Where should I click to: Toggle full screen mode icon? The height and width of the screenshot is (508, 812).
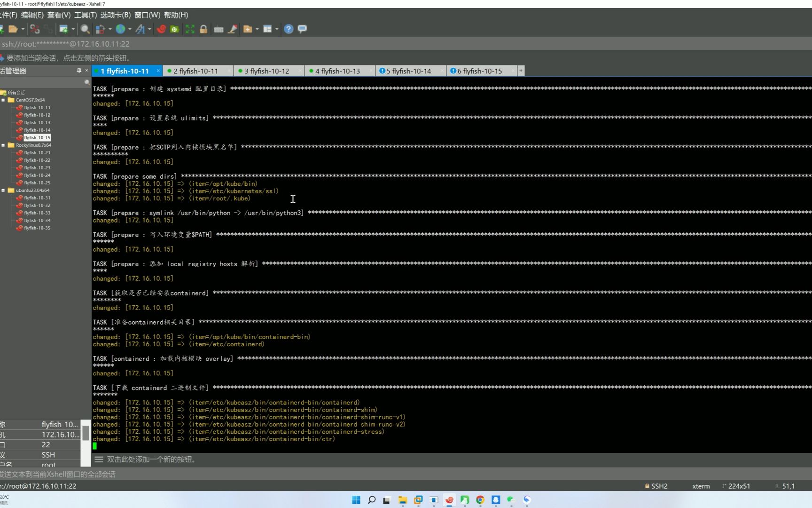[190, 29]
